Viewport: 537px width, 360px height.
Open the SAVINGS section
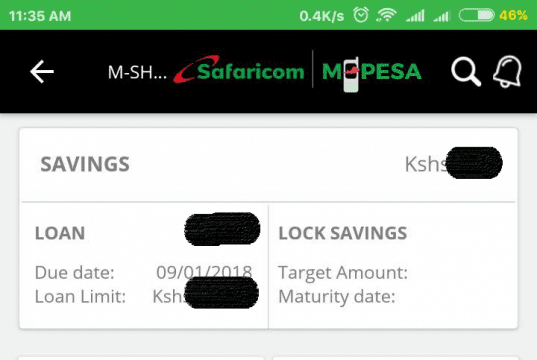pos(268,164)
